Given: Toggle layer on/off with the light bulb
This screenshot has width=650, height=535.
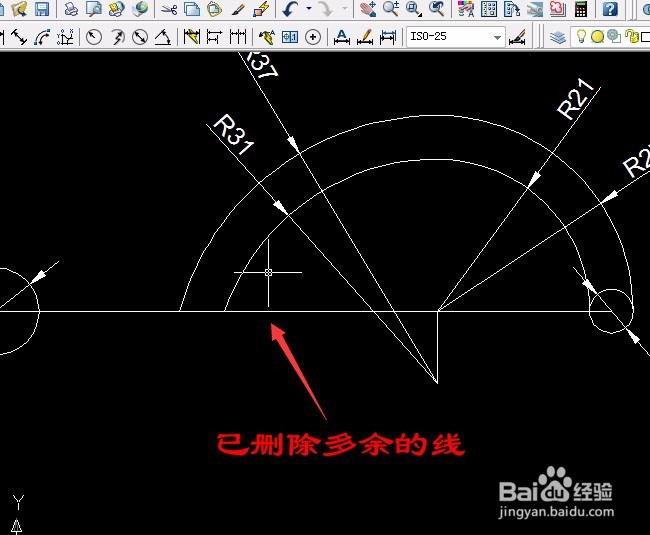Looking at the screenshot, I should (x=581, y=36).
